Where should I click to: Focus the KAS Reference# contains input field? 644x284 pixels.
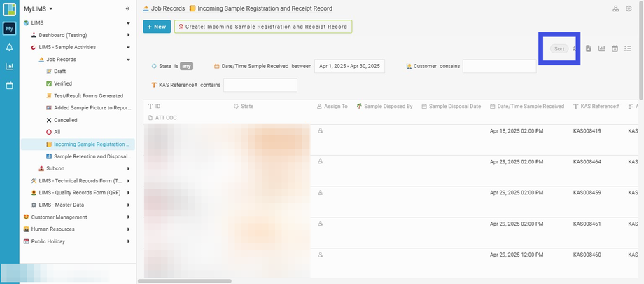click(260, 85)
